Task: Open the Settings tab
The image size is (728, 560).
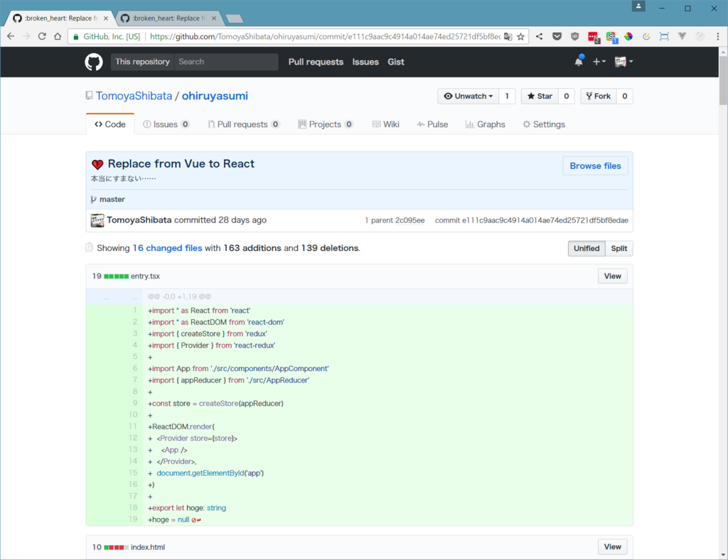Action: pyautogui.click(x=544, y=124)
